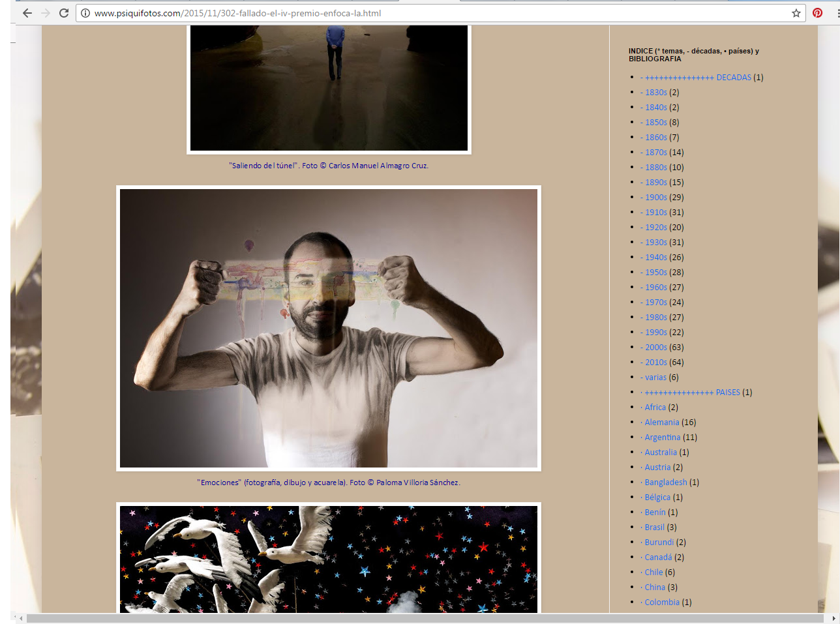Image resolution: width=840 pixels, height=624 pixels.
Task: Click the browser back arrow
Action: pyautogui.click(x=27, y=13)
